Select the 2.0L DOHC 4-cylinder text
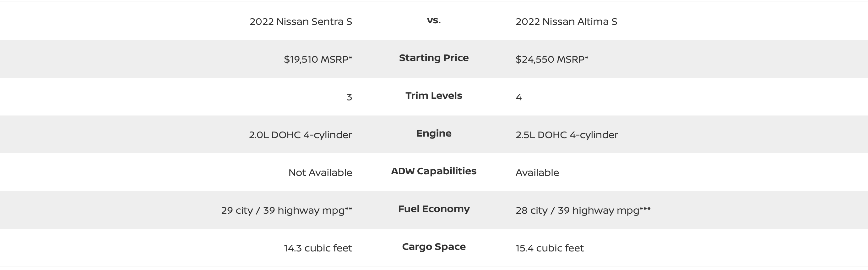This screenshot has width=868, height=270. (301, 135)
